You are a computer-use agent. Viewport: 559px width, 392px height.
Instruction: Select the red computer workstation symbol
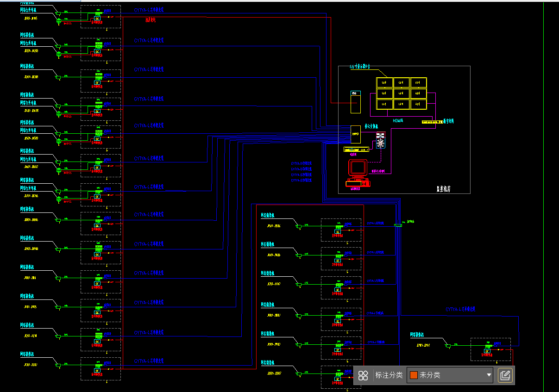(x=358, y=173)
